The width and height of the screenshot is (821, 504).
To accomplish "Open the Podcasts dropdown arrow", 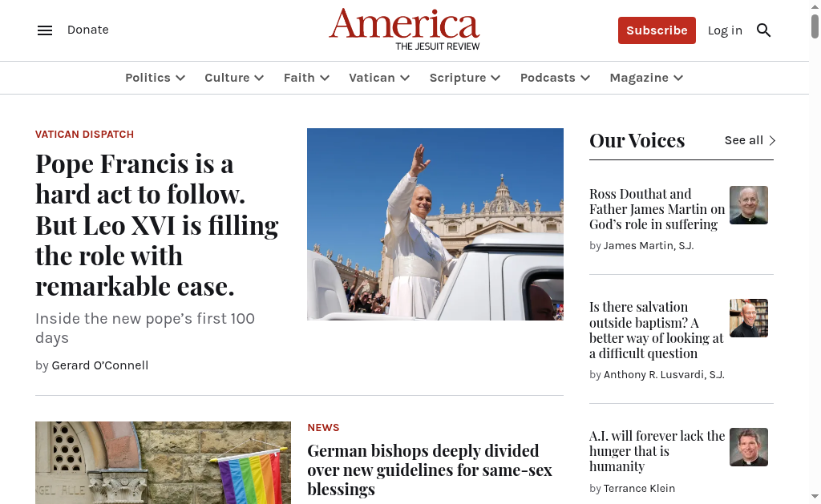I will 585,78.
